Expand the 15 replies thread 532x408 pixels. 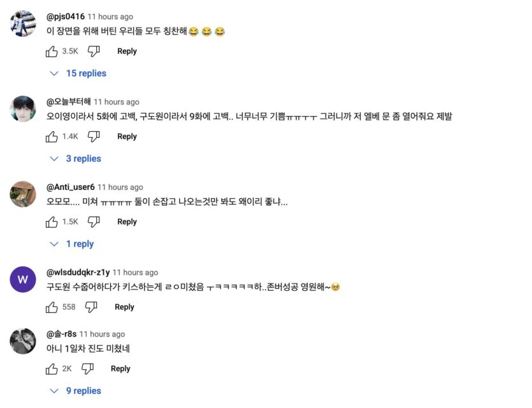click(78, 73)
